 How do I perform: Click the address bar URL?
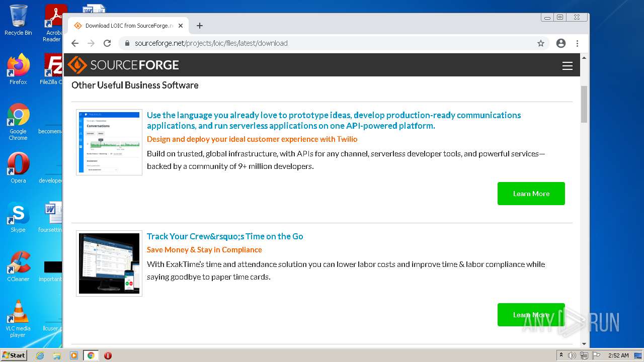pyautogui.click(x=211, y=43)
